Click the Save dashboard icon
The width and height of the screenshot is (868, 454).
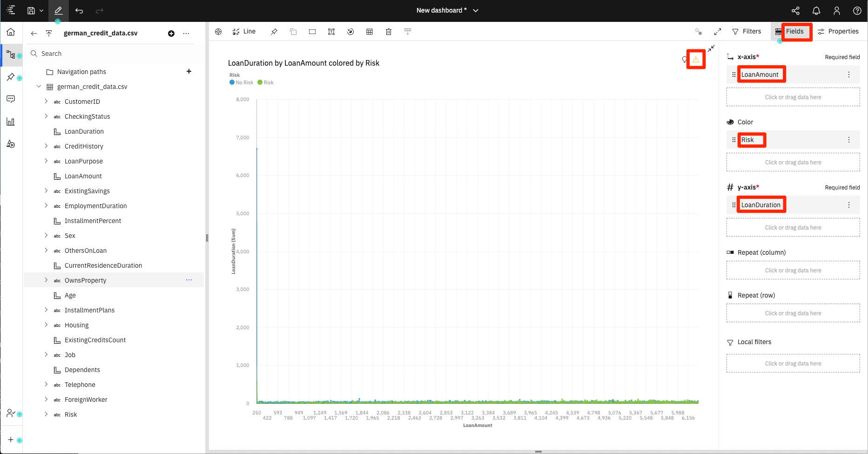[31, 10]
